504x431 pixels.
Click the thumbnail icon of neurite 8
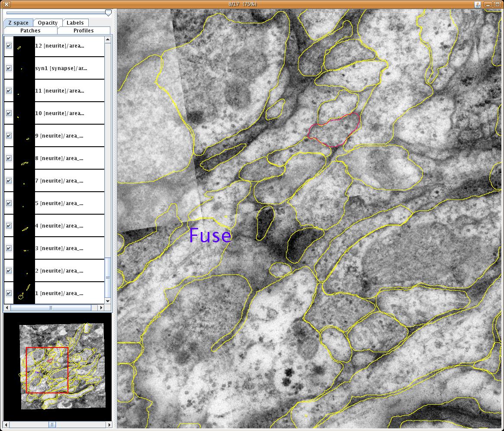pos(24,159)
